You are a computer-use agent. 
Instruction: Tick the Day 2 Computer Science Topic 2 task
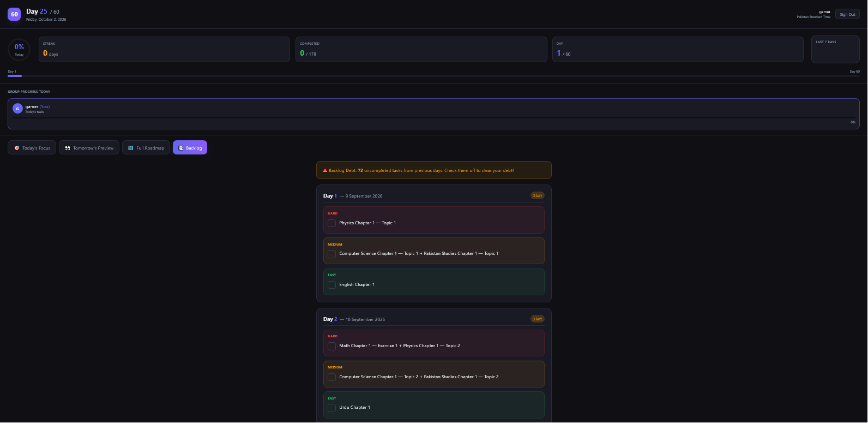pyautogui.click(x=331, y=377)
